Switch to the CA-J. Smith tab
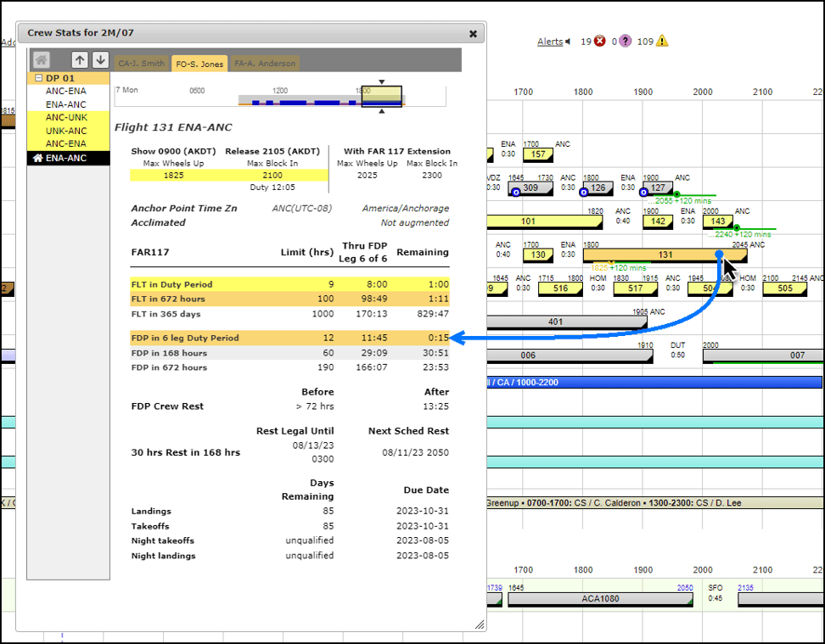Viewport: 825px width, 644px height. point(142,64)
